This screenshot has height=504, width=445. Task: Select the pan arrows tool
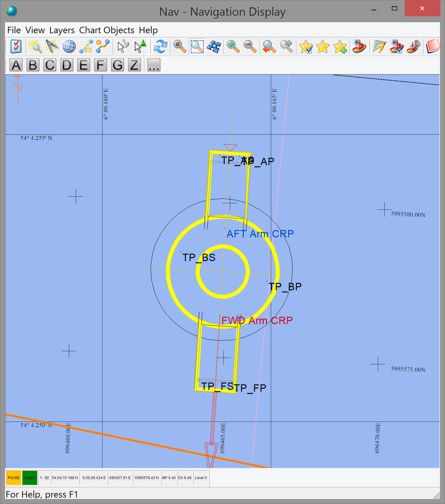pyautogui.click(x=214, y=46)
